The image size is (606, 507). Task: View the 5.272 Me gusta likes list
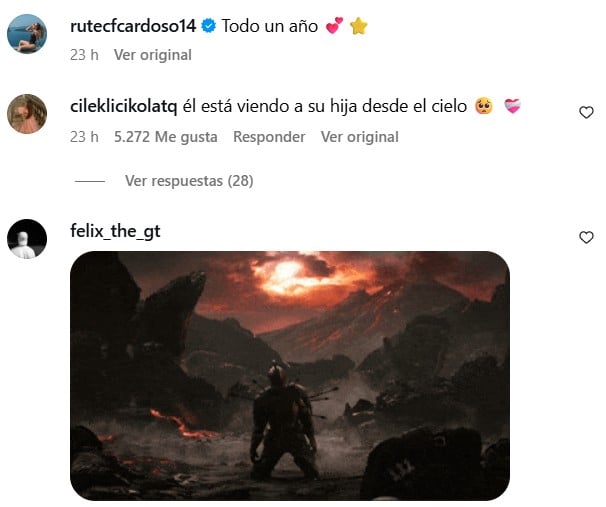click(165, 137)
